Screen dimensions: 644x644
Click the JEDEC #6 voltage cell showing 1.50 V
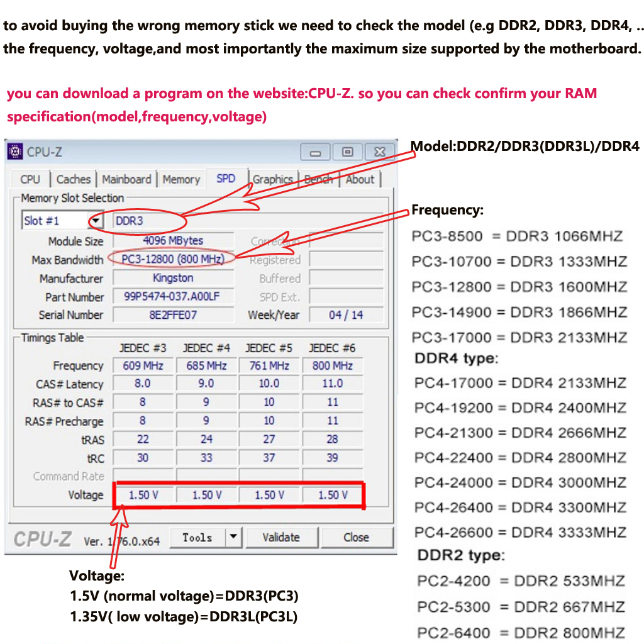pos(333,495)
